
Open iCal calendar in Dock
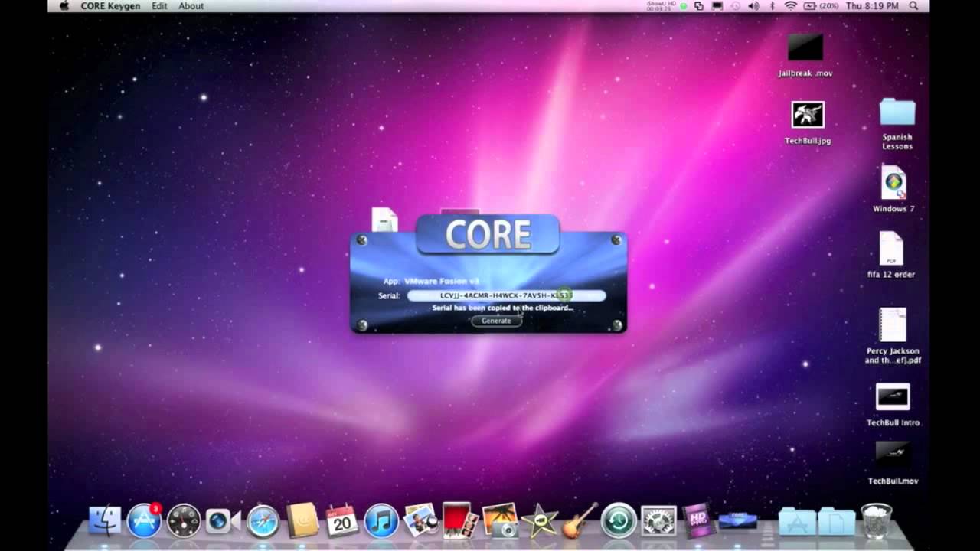(341, 520)
